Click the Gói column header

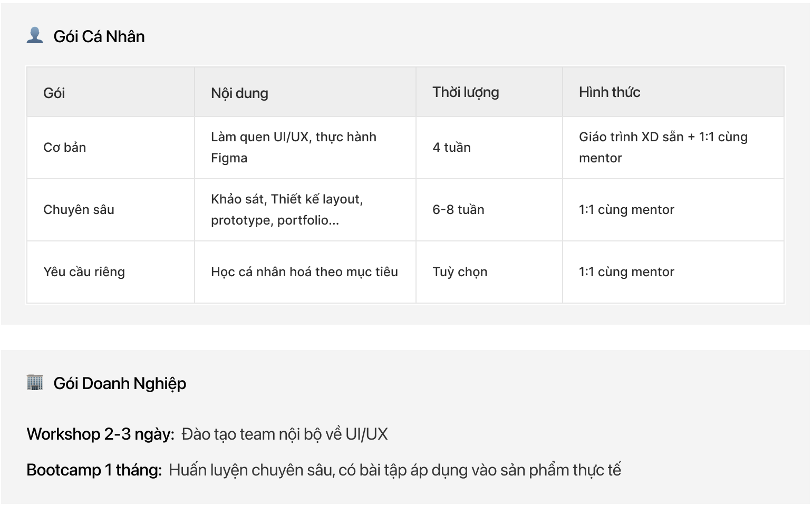point(111,92)
